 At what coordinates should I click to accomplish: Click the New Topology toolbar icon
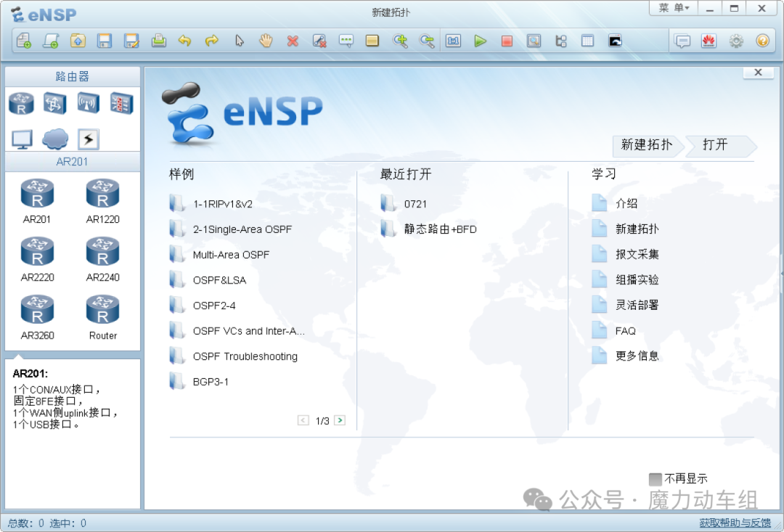[24, 41]
